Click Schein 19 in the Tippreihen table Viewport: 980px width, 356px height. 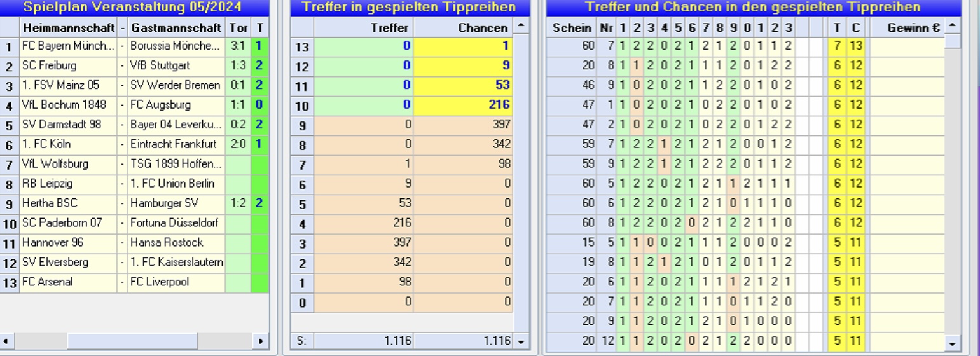pyautogui.click(x=571, y=263)
